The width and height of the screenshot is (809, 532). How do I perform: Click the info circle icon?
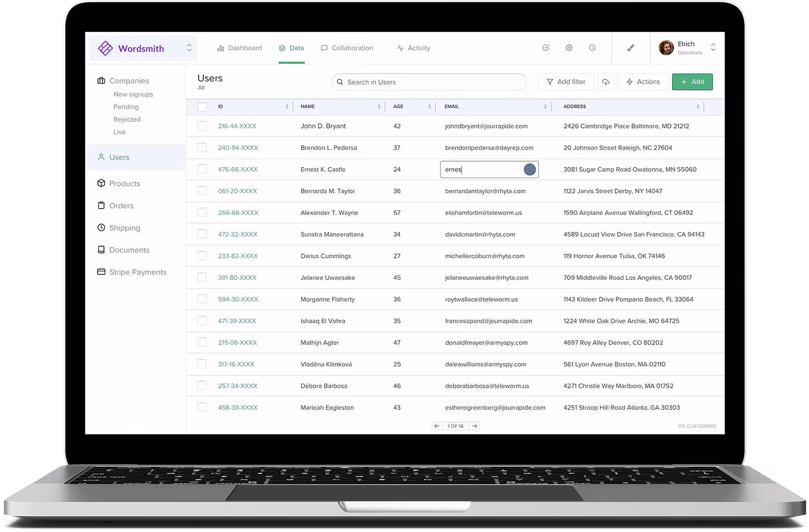pyautogui.click(x=592, y=47)
